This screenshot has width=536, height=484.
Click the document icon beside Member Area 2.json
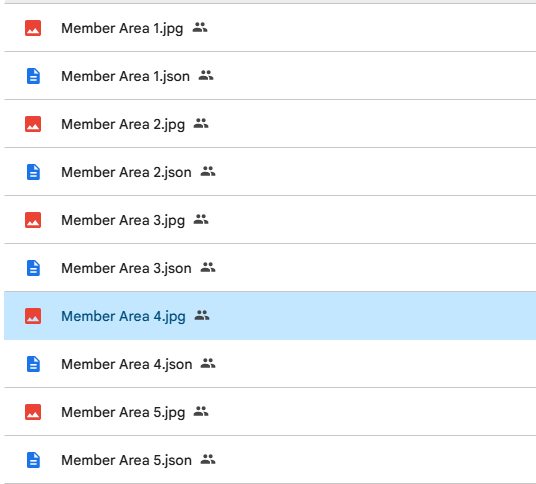click(x=33, y=172)
